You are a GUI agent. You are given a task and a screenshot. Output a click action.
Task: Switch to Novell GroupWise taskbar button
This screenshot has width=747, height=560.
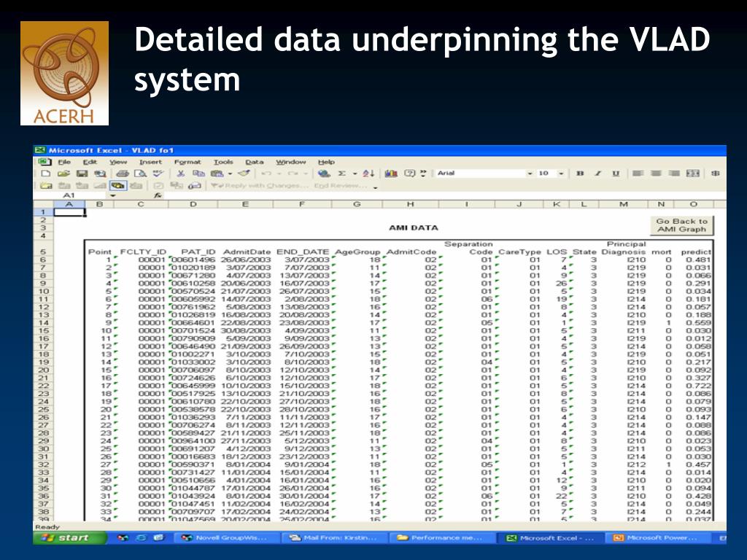click(x=225, y=537)
